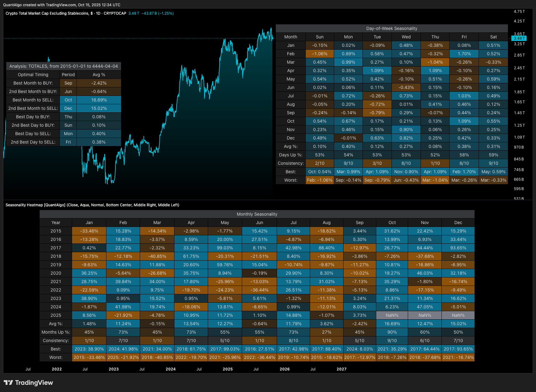Click the 'Sep' period in the Best Month to BUY row
Viewport: 536px width, 392px height.
(68, 83)
